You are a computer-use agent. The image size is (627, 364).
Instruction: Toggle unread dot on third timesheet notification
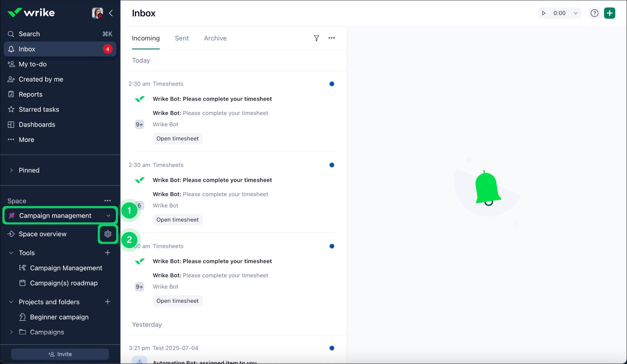[x=332, y=246]
